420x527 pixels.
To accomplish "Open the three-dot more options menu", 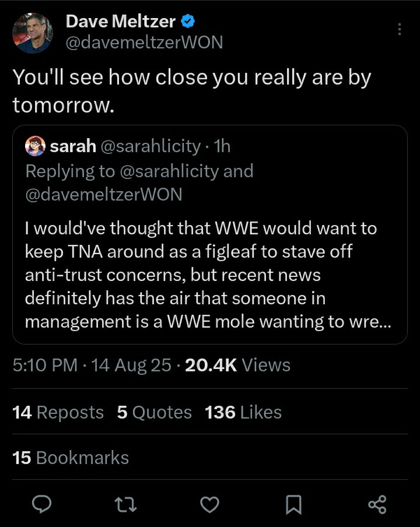I will tap(400, 30).
